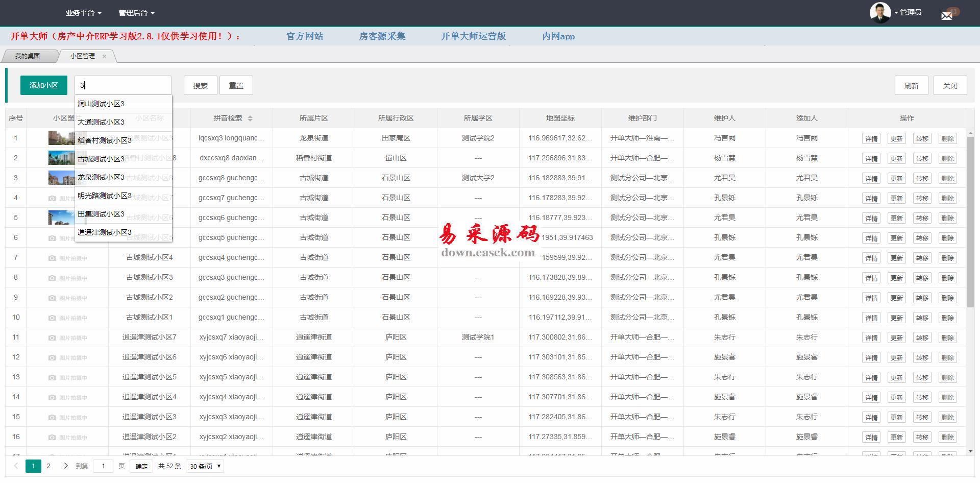Open the 30 条/页 page size dropdown
980x483 pixels.
point(205,466)
